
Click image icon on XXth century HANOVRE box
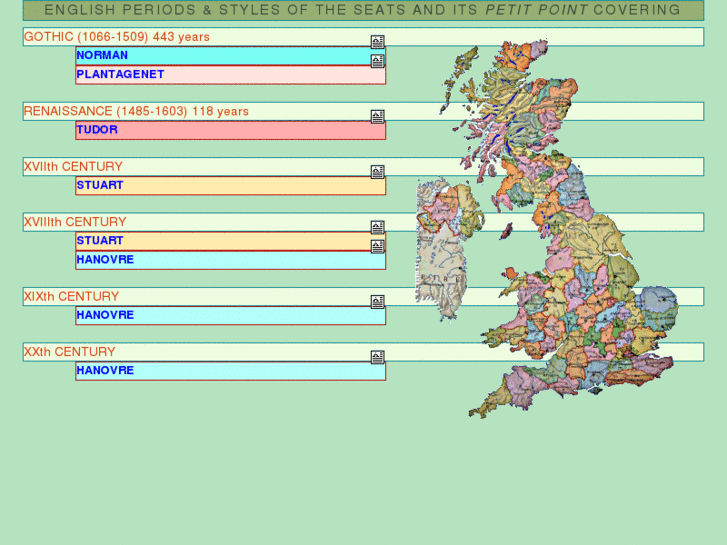coord(377,357)
